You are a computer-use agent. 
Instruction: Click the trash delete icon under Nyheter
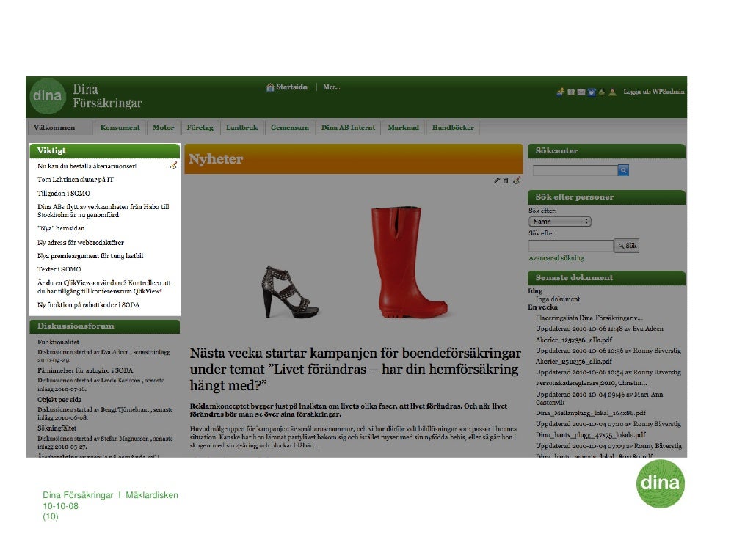coord(506,180)
